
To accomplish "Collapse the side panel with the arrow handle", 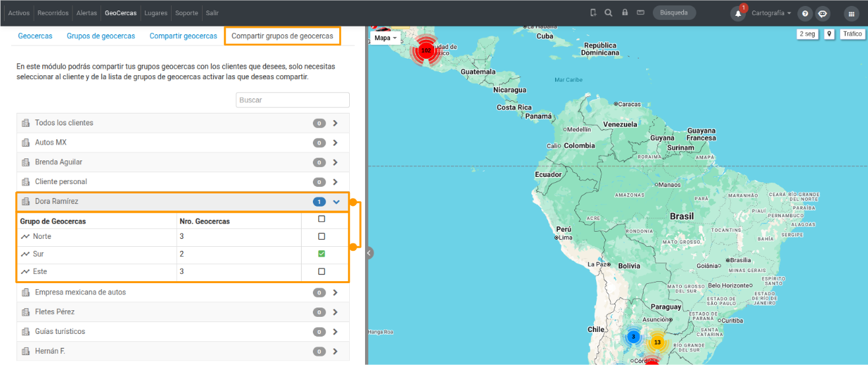I will coord(368,253).
